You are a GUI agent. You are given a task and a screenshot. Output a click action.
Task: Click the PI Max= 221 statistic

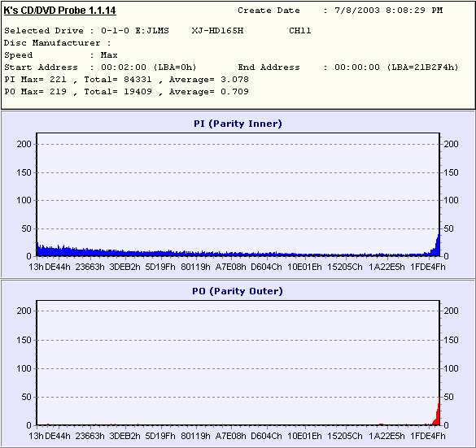click(x=35, y=80)
